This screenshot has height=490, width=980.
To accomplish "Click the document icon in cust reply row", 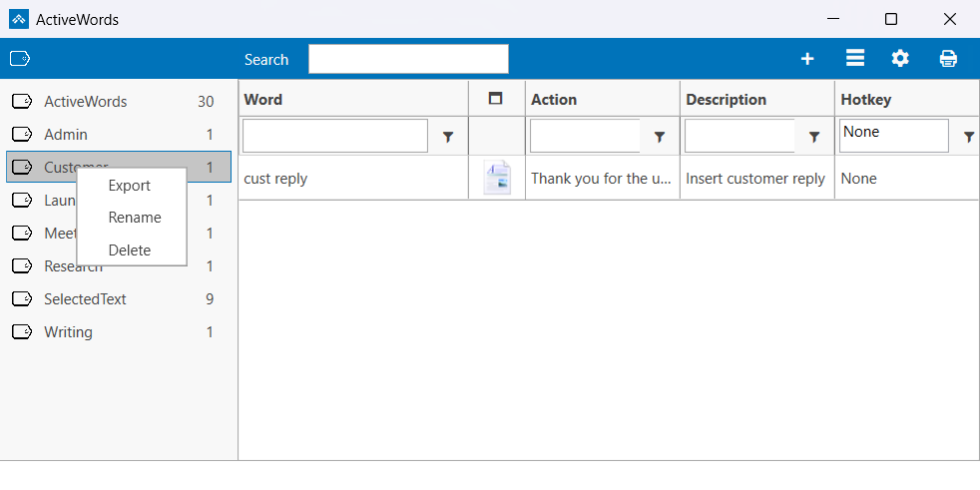I will (x=498, y=178).
